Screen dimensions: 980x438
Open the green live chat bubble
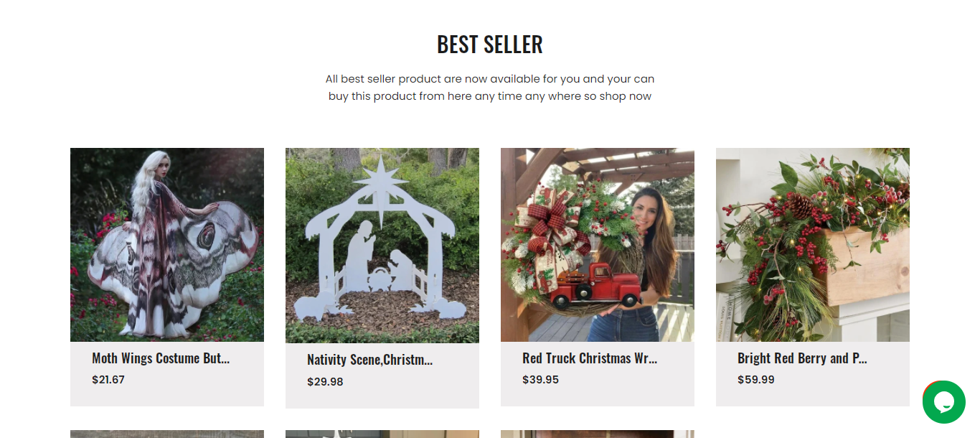tap(943, 402)
